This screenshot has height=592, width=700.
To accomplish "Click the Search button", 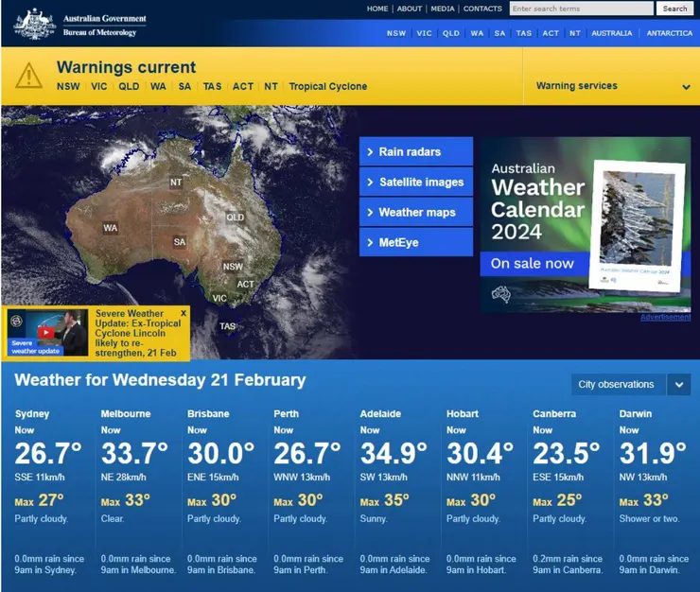I will click(674, 9).
